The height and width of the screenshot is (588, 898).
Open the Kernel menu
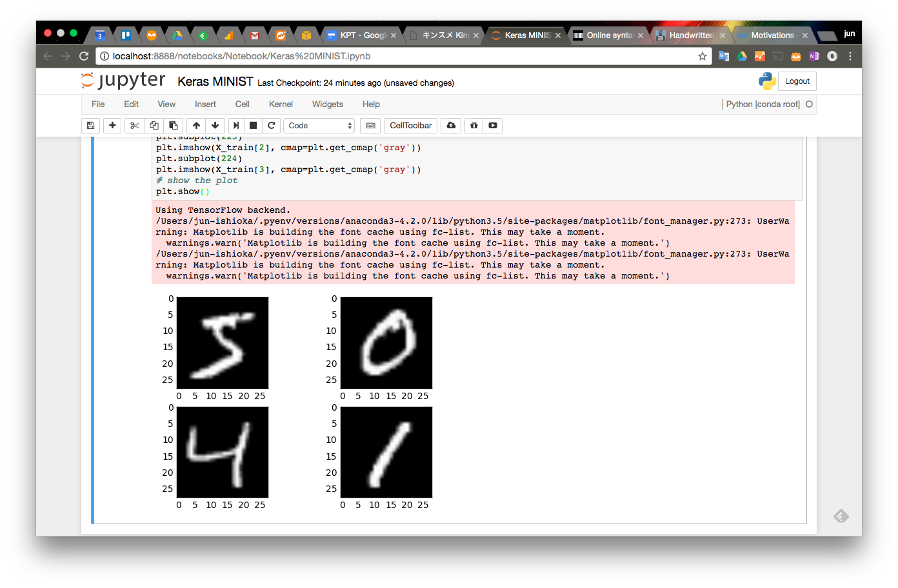coord(281,104)
